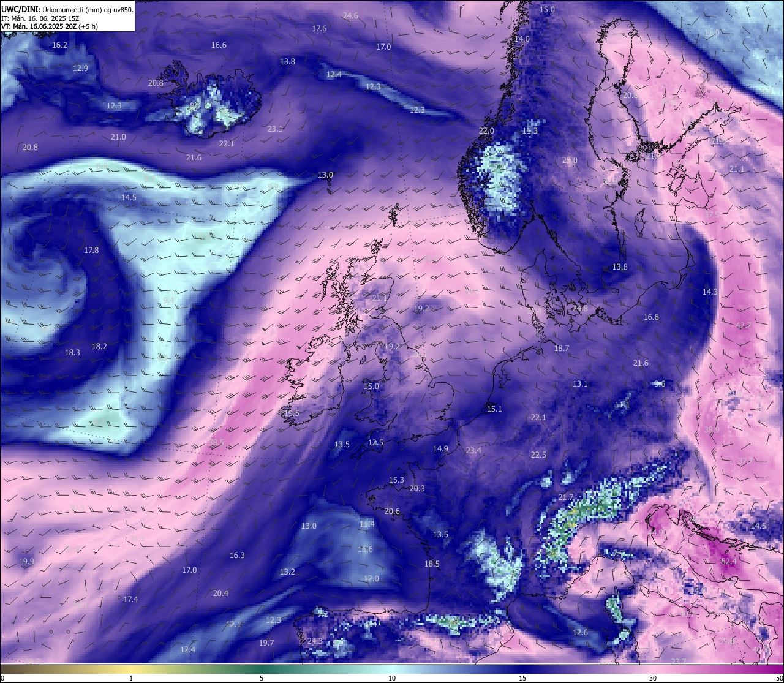Click the 13.1 value label
This screenshot has width=784, height=683.
click(x=580, y=384)
